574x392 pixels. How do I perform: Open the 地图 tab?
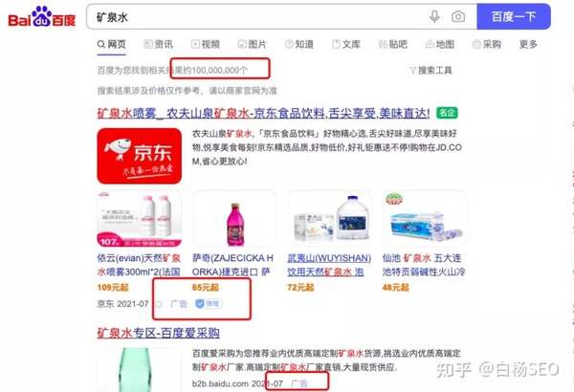click(x=440, y=44)
